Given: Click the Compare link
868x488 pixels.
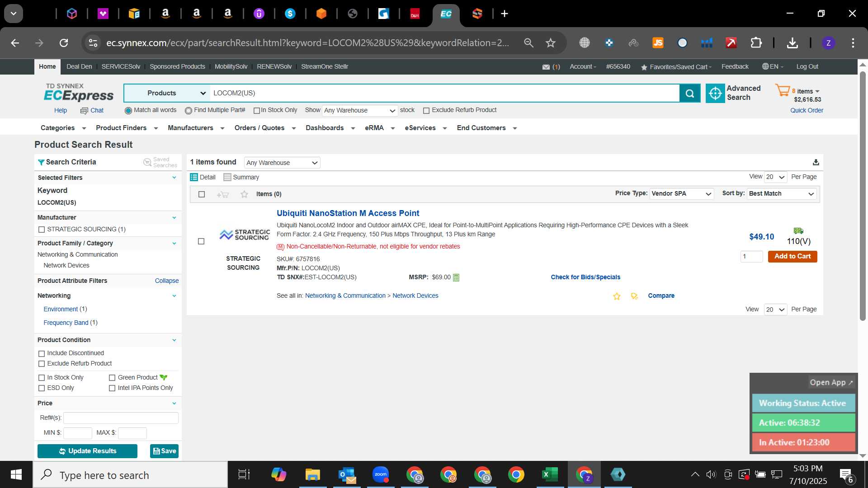Looking at the screenshot, I should (x=661, y=296).
